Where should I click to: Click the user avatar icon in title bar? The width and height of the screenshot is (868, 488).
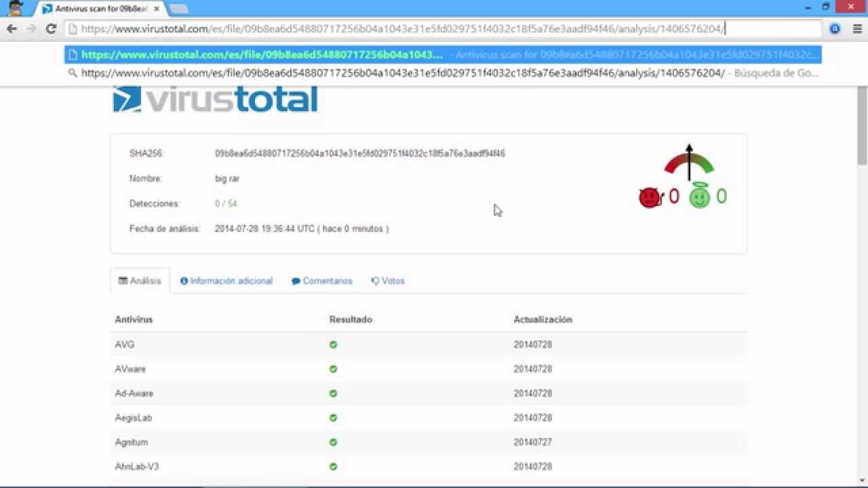(x=16, y=8)
